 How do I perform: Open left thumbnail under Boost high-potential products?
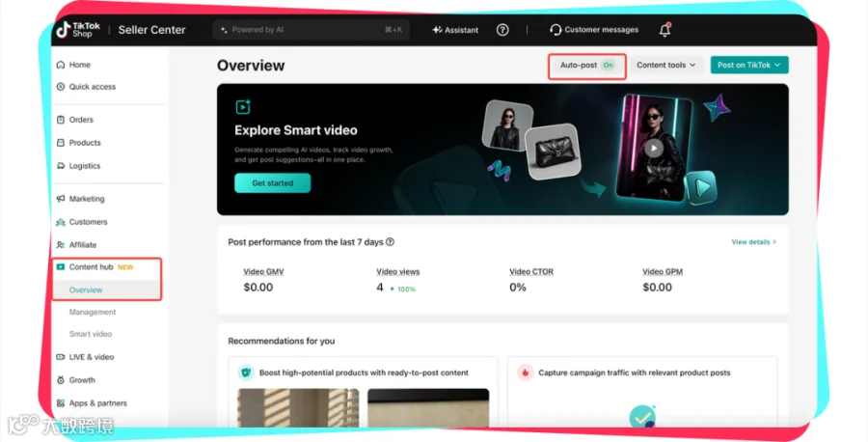[298, 407]
